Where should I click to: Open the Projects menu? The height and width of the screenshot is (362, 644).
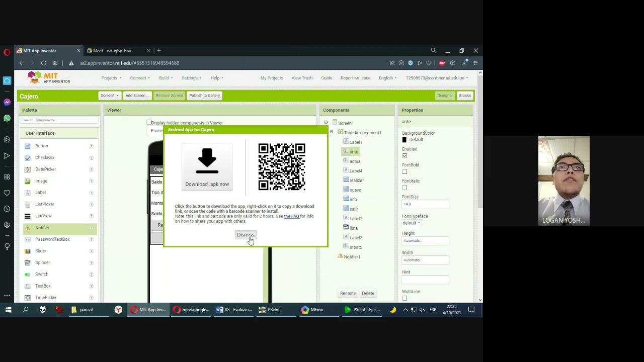(111, 78)
